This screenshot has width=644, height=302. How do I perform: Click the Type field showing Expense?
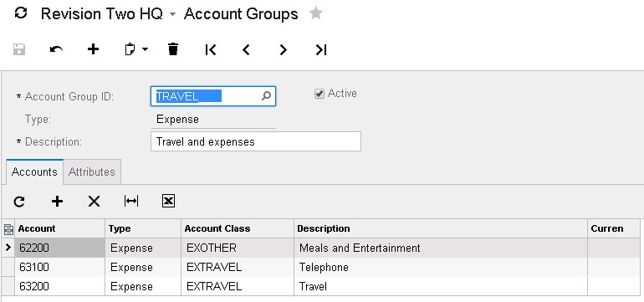click(212, 120)
